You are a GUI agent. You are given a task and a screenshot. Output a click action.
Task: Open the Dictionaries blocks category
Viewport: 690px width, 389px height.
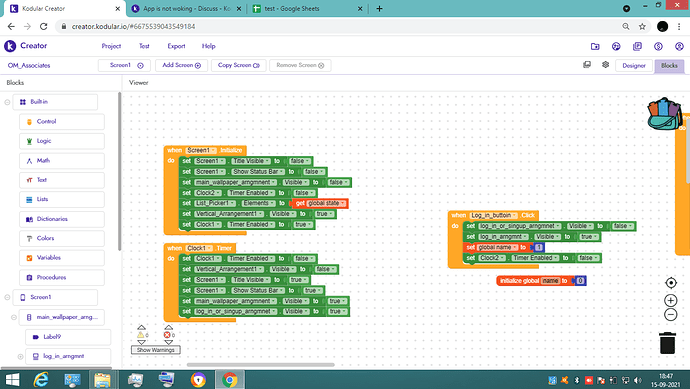click(x=62, y=219)
